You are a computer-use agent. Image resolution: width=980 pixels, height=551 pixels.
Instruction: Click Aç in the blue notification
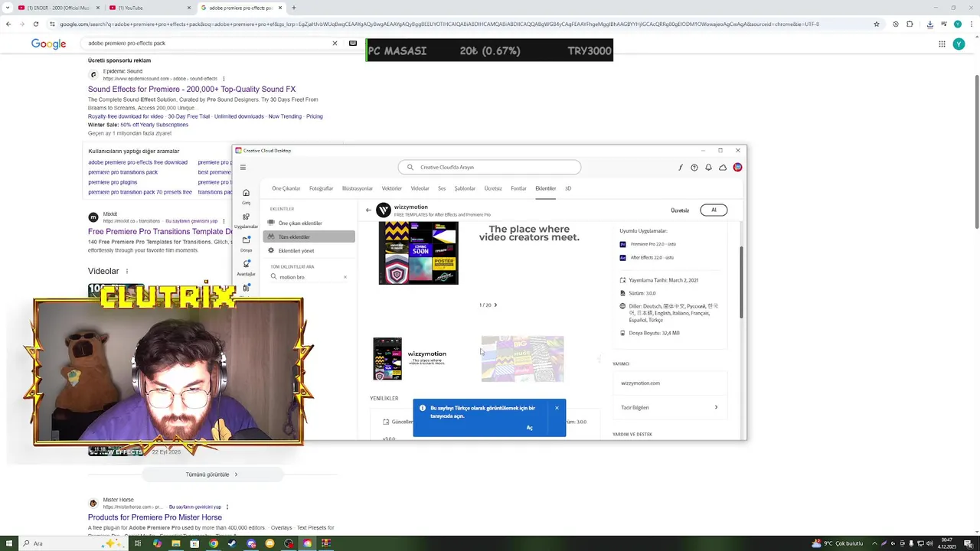(529, 428)
